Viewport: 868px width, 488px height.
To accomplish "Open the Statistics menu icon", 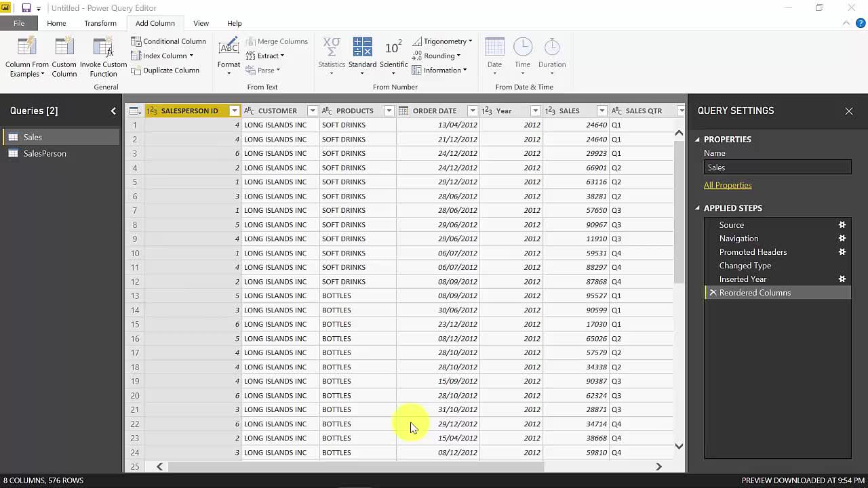I will [332, 47].
